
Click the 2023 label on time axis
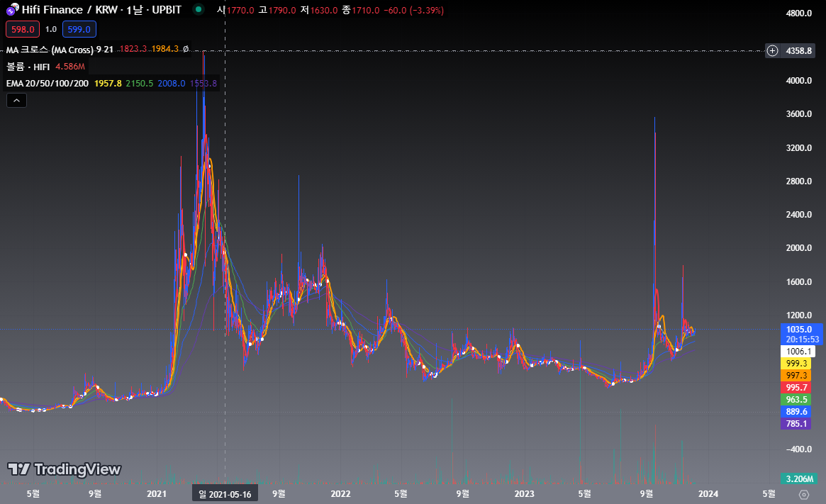click(524, 494)
